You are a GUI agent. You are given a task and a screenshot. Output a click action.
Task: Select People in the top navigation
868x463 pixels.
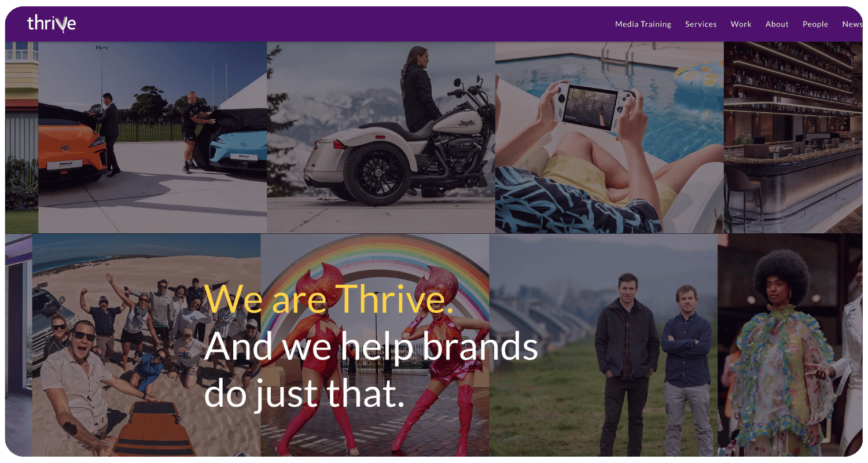(x=815, y=24)
